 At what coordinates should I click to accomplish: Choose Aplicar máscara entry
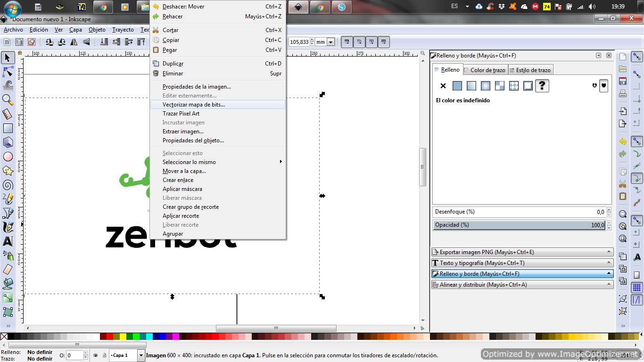click(218, 189)
